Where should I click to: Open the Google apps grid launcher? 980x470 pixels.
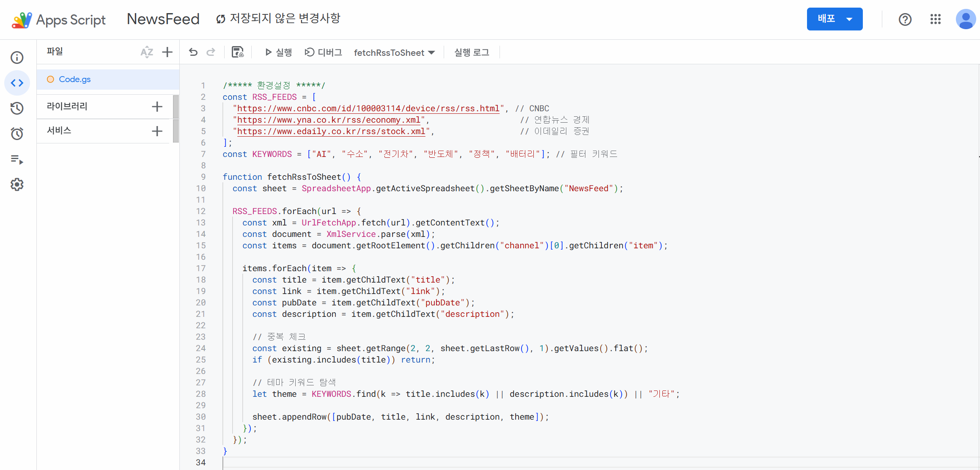click(x=935, y=19)
